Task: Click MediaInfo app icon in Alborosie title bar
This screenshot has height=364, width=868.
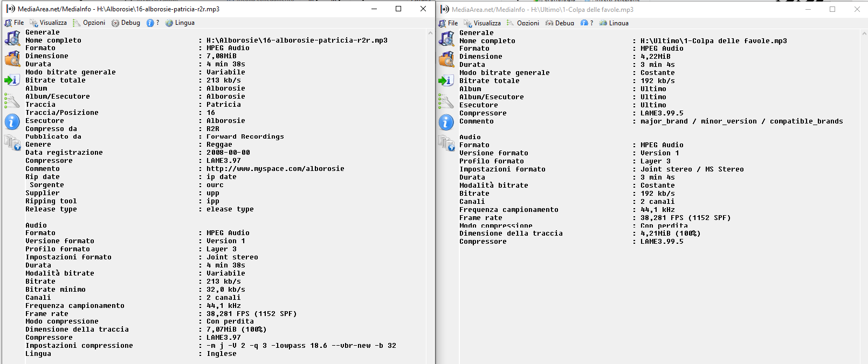Action: coord(10,9)
